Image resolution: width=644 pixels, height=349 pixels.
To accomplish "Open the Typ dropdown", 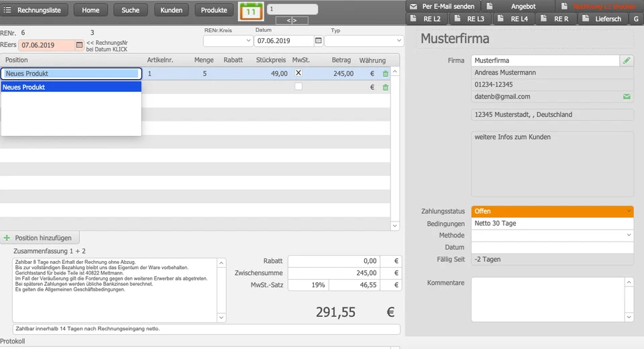I will pyautogui.click(x=364, y=41).
